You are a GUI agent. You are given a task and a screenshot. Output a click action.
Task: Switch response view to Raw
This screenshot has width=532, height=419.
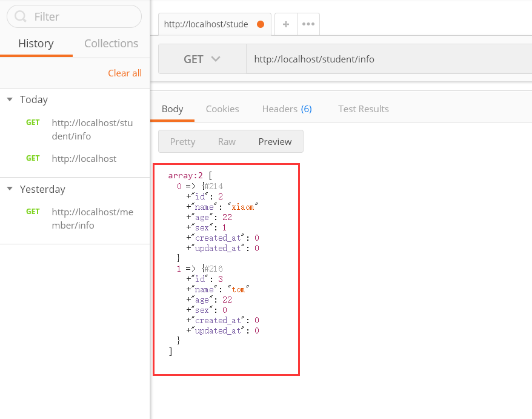pyautogui.click(x=227, y=142)
